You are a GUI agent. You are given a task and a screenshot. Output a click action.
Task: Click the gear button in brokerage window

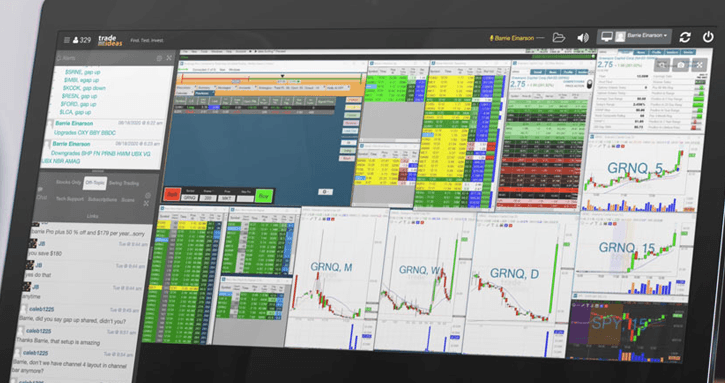click(x=325, y=192)
